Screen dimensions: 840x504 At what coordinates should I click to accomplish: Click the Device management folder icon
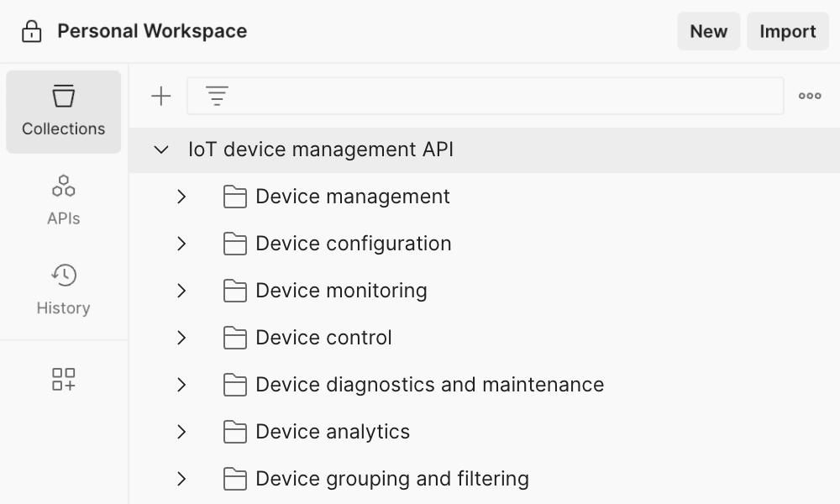[x=235, y=197]
